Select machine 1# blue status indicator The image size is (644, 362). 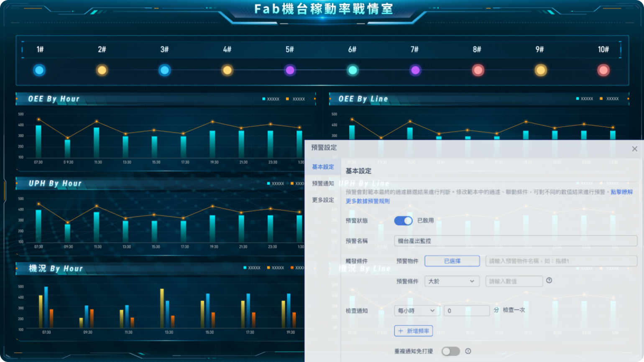point(39,70)
